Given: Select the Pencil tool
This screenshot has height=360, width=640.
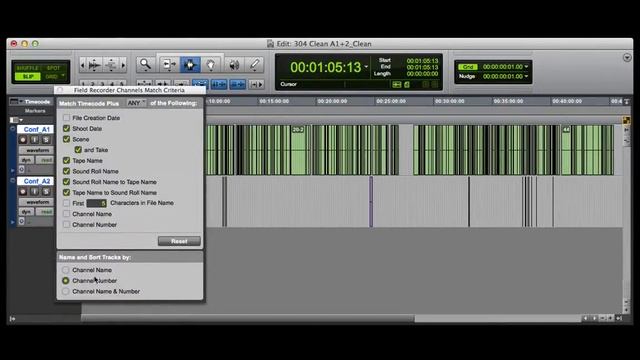Looking at the screenshot, I should pyautogui.click(x=254, y=64).
